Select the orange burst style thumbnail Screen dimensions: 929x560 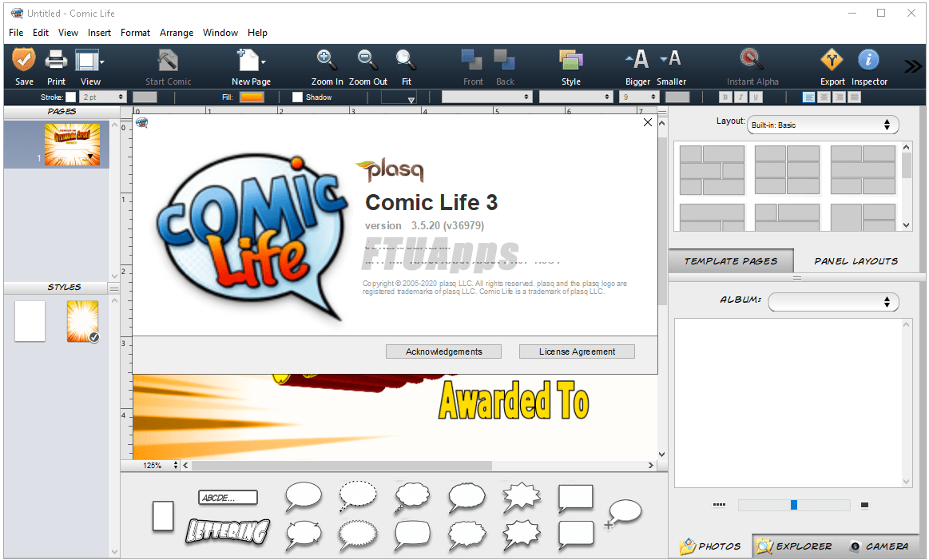tap(82, 321)
